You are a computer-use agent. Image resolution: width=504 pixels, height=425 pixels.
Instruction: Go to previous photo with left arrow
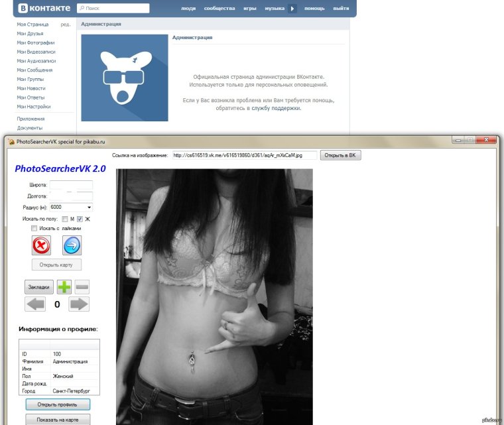[x=35, y=304]
